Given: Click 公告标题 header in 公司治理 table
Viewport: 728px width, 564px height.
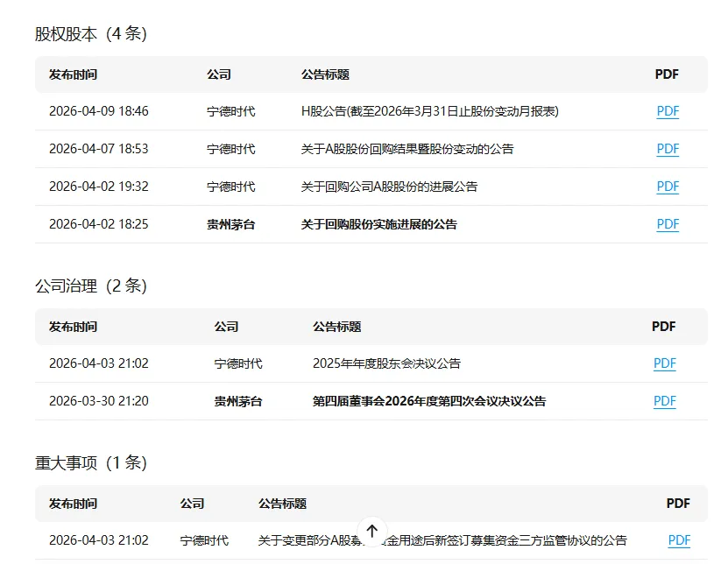Looking at the screenshot, I should [336, 327].
